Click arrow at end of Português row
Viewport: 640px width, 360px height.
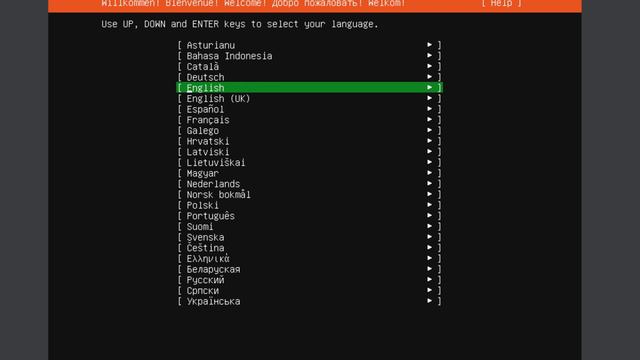[x=429, y=215]
